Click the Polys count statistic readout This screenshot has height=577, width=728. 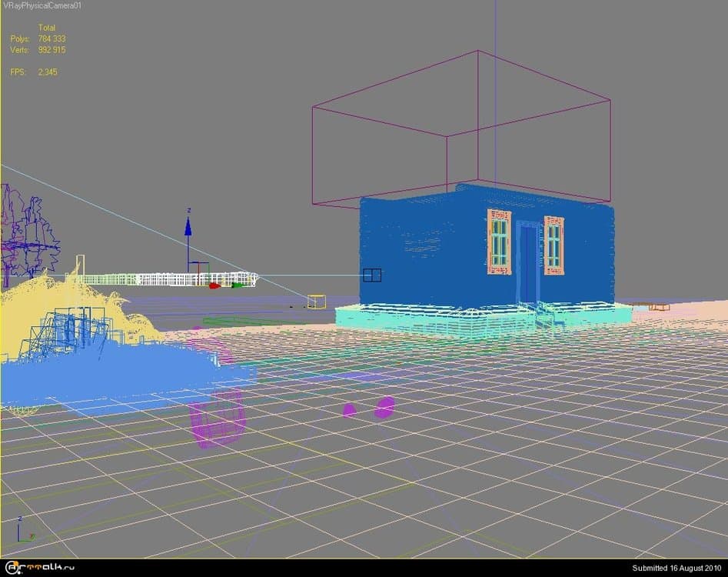pyautogui.click(x=35, y=38)
